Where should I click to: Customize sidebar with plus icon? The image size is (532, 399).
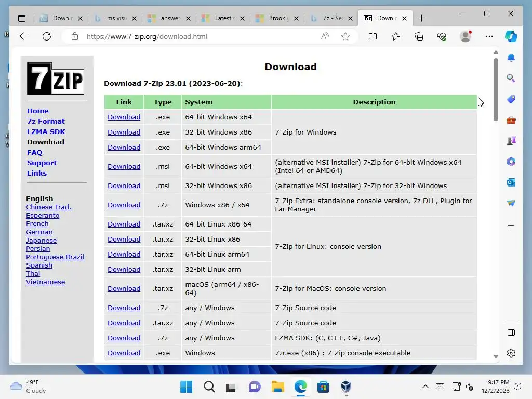click(511, 226)
